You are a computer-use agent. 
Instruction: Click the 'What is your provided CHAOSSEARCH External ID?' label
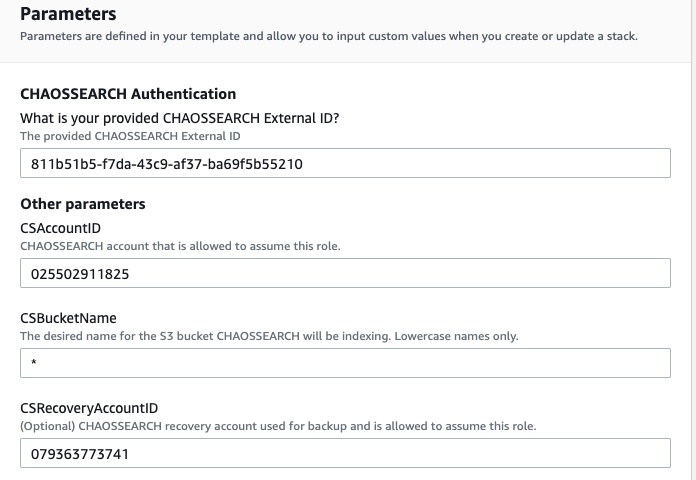[180, 119]
